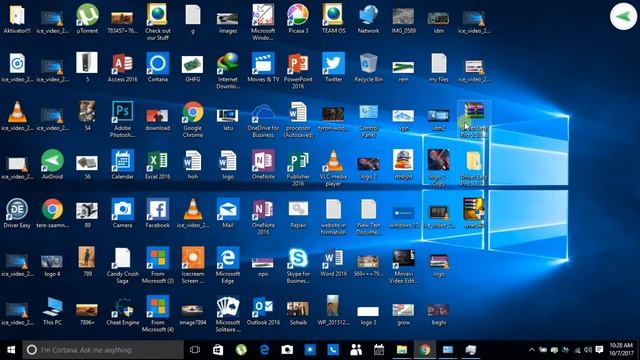Open the AirDroid floating button
Screen dimensions: 640x360
(x=623, y=16)
